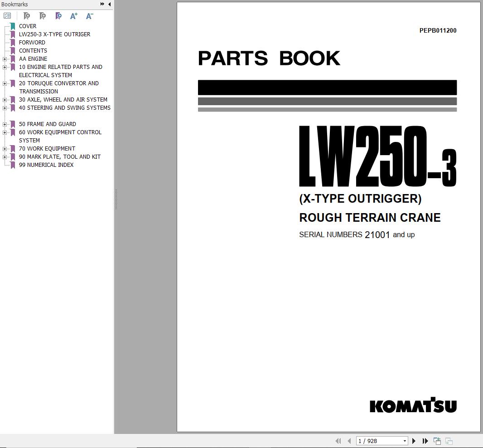Screen dimensions: 483x448
Task: Open the 99 NUMERICAL INDEX bookmark
Action: [46, 165]
